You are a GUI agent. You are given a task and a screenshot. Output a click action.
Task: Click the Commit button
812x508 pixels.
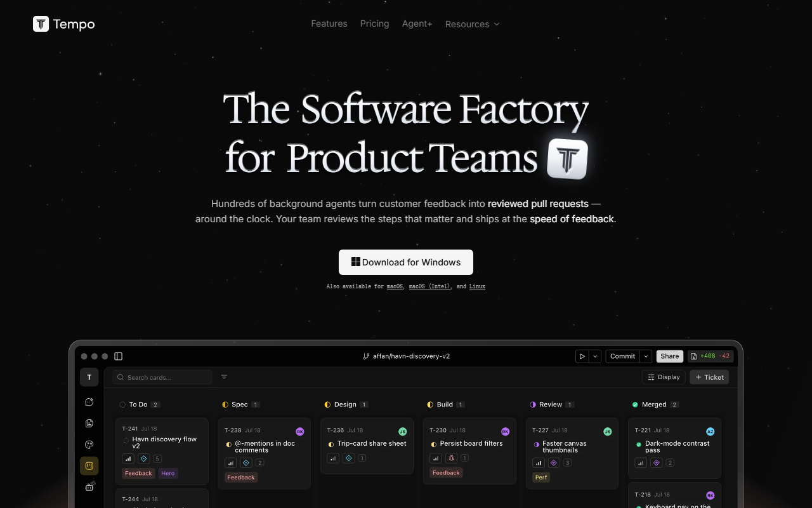(622, 356)
